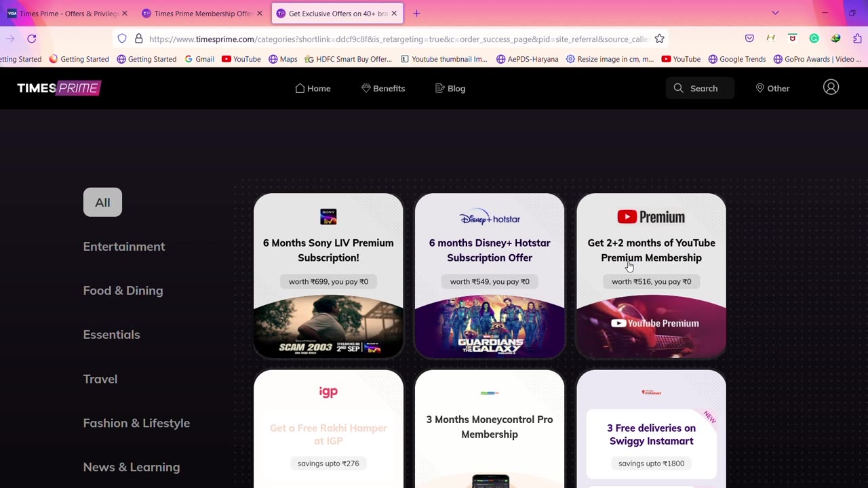Close the Get Exclusive Offers tab

[x=394, y=14]
